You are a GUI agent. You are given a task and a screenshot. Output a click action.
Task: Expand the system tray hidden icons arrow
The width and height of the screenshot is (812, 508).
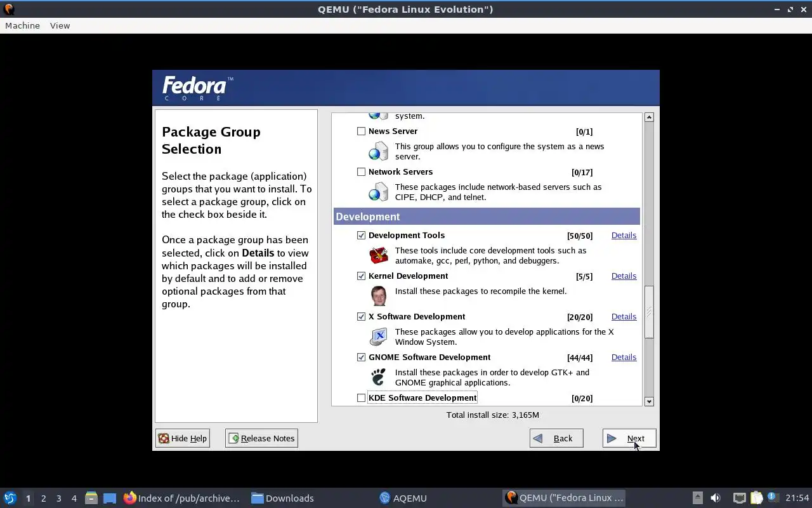pos(697,498)
